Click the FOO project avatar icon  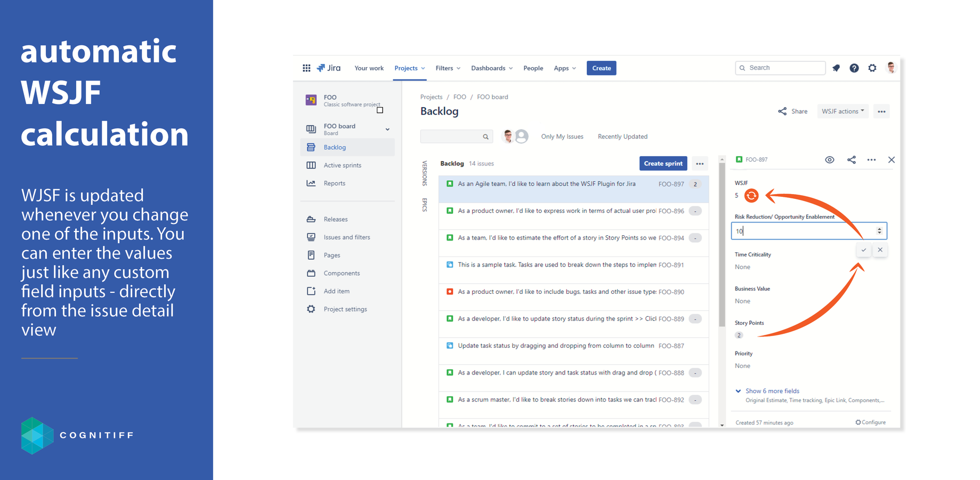[x=311, y=100]
